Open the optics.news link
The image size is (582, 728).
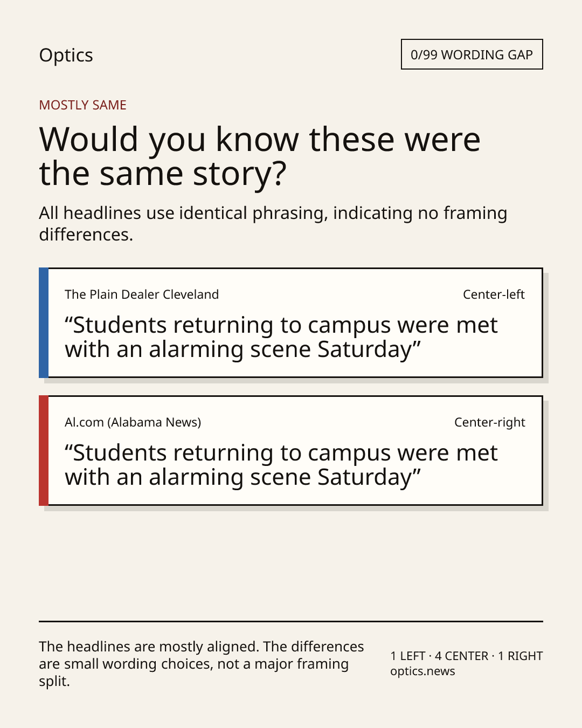(x=422, y=671)
